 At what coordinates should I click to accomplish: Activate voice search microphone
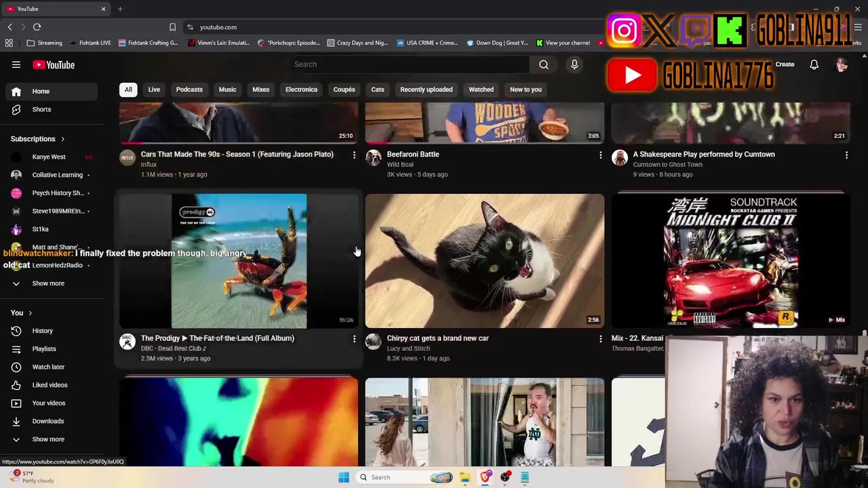click(x=574, y=64)
